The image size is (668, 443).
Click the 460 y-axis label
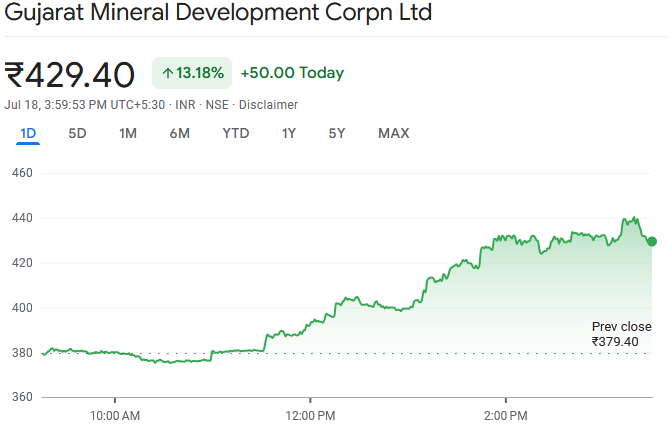(x=22, y=173)
